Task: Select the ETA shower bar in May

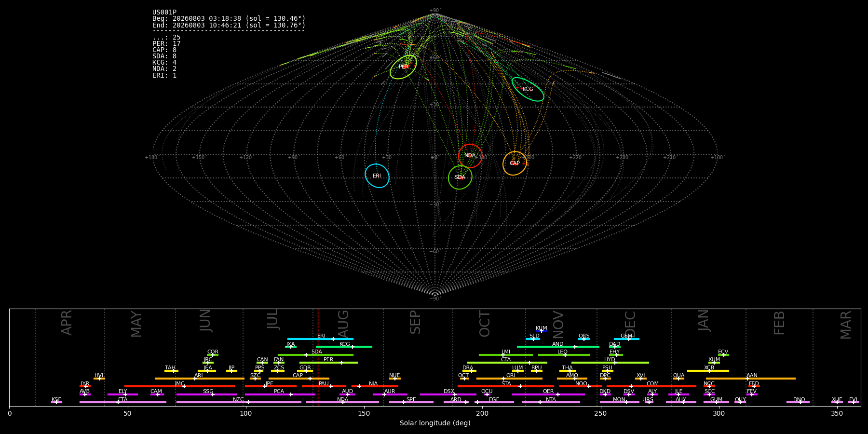Action: click(123, 402)
